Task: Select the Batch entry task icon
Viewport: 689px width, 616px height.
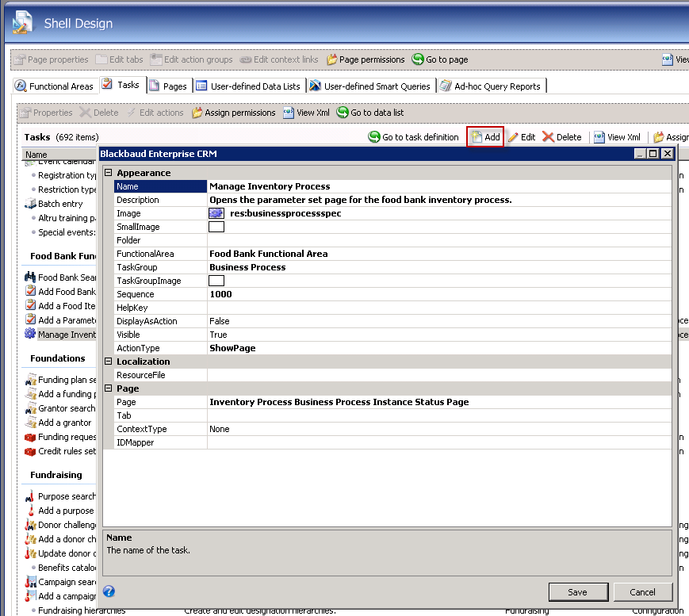Action: [30, 204]
